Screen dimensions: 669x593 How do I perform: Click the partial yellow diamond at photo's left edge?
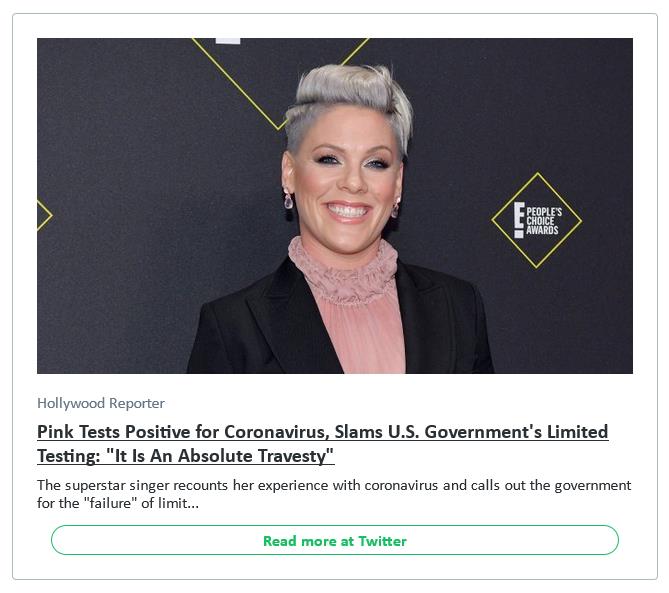coord(44,215)
